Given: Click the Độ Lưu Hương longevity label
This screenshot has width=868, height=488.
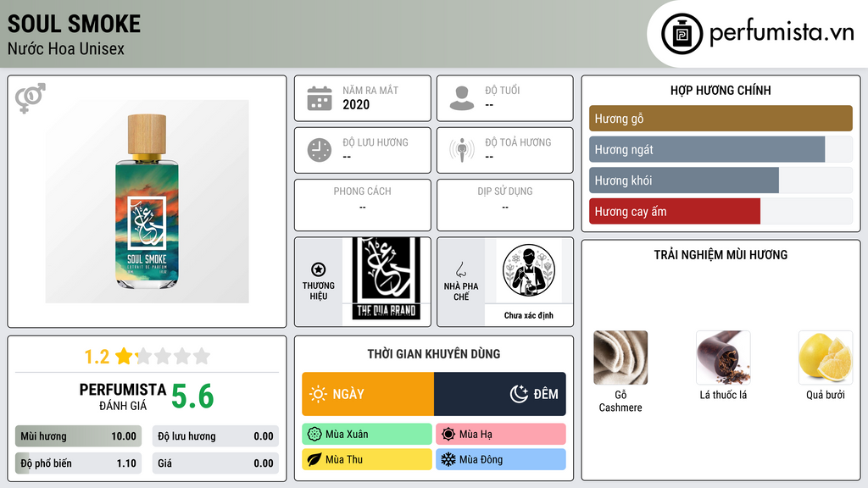Looking at the screenshot, I should click(376, 142).
